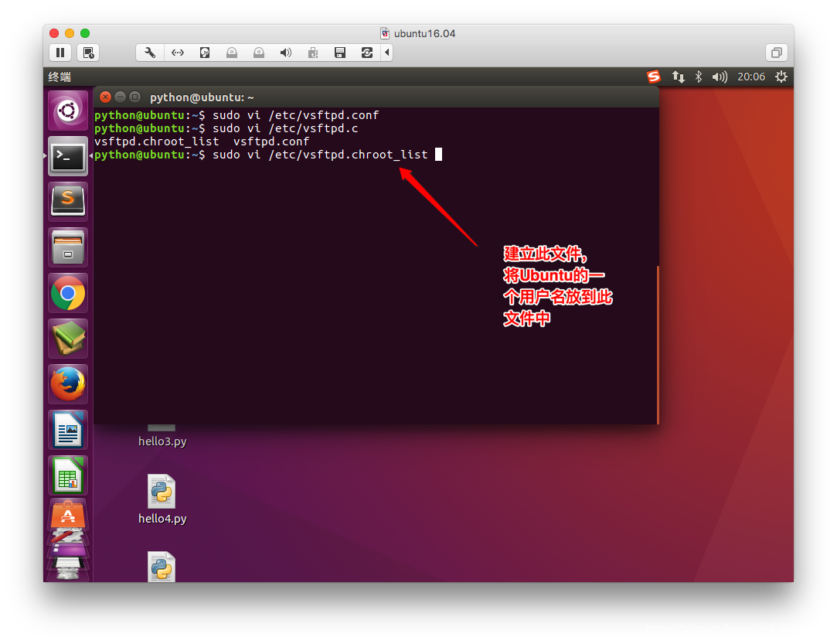
Task: Close the python@ubuntu terminal window
Action: (x=105, y=97)
